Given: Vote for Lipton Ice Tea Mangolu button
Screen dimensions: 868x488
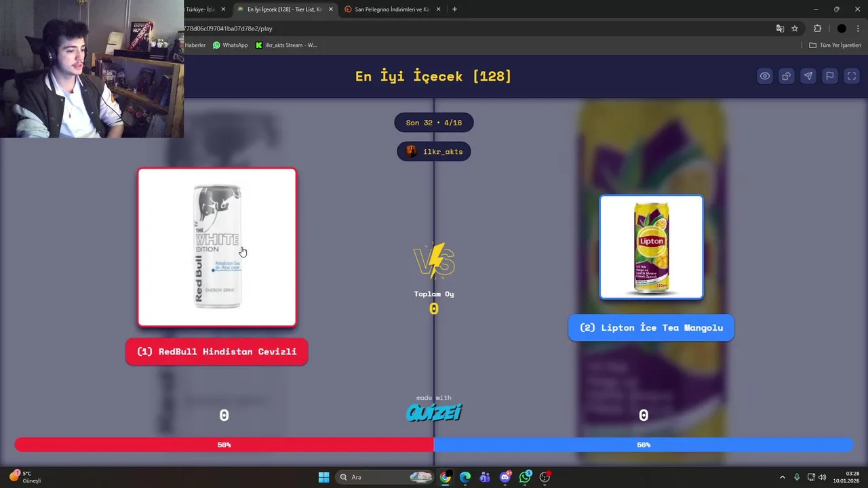Looking at the screenshot, I should pyautogui.click(x=651, y=327).
